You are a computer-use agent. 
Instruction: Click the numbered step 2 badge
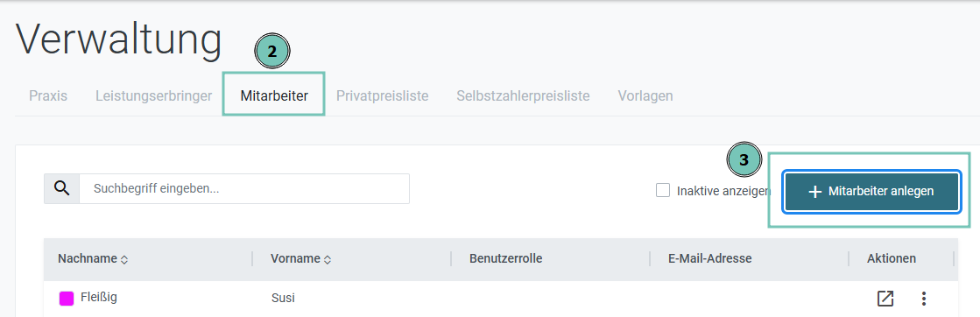[271, 53]
